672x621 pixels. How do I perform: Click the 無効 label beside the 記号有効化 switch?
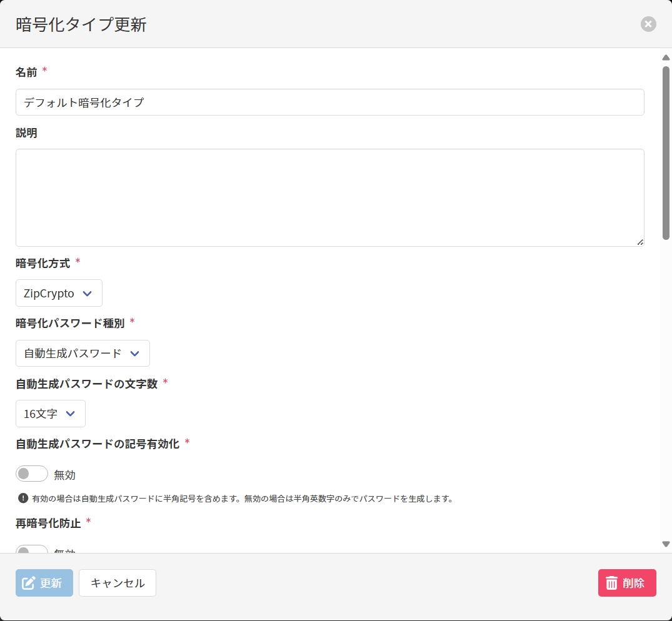click(64, 475)
